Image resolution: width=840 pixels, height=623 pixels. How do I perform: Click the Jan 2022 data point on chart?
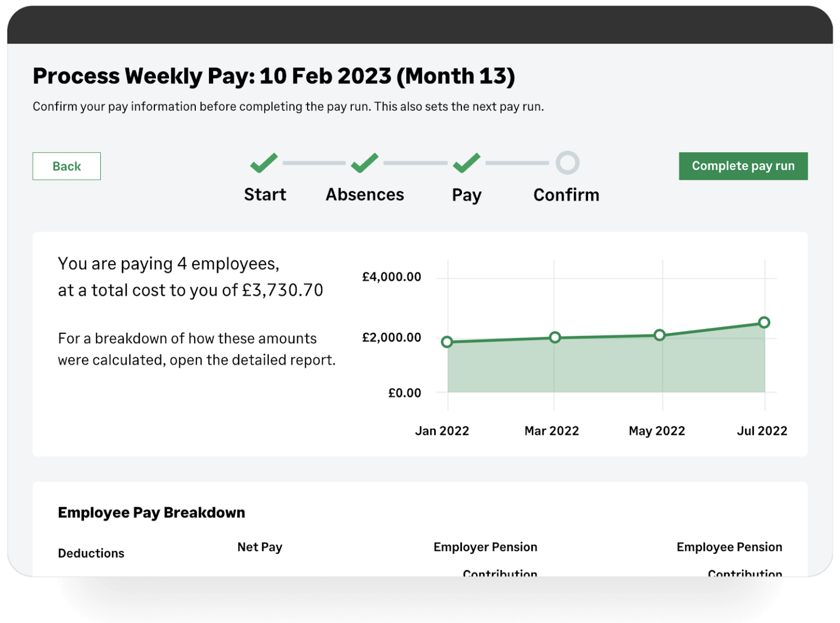[447, 342]
